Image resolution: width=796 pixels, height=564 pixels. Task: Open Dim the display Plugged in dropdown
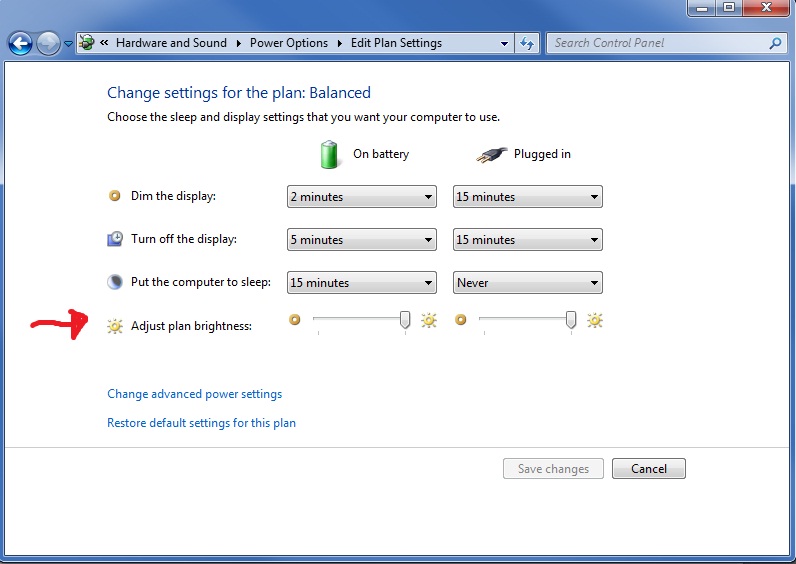(x=527, y=196)
